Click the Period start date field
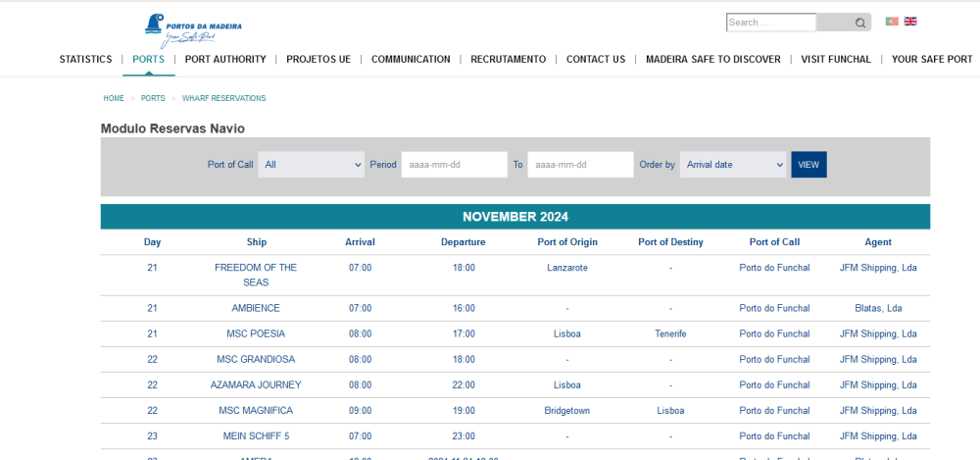Screen dimensions: 980x460 455,165
